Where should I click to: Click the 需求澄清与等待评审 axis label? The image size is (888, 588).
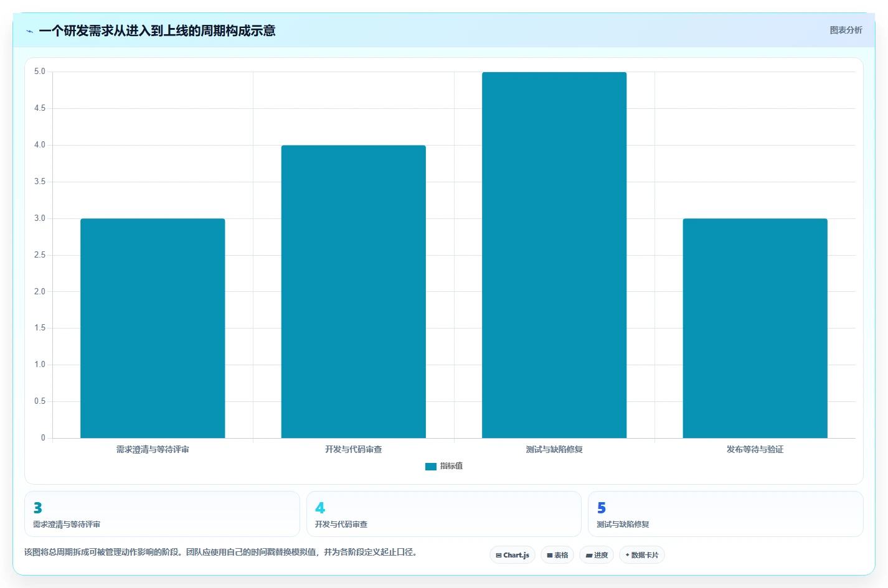coord(153,449)
